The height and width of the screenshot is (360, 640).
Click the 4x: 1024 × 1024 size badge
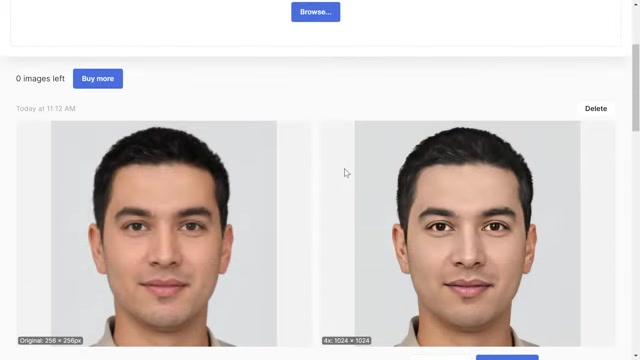point(347,340)
